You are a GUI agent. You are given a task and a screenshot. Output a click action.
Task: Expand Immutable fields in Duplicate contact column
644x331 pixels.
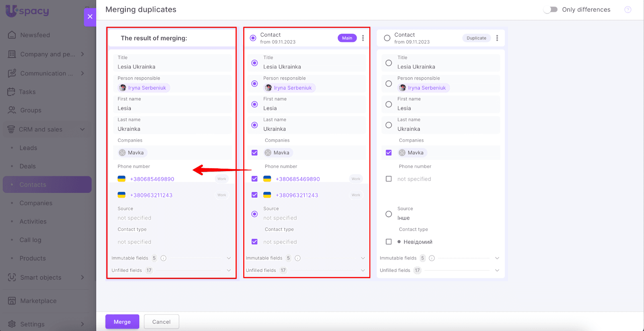coord(497,258)
